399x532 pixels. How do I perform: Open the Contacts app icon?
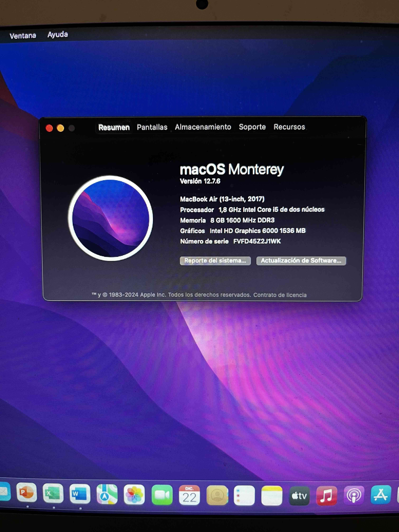pyautogui.click(x=217, y=495)
